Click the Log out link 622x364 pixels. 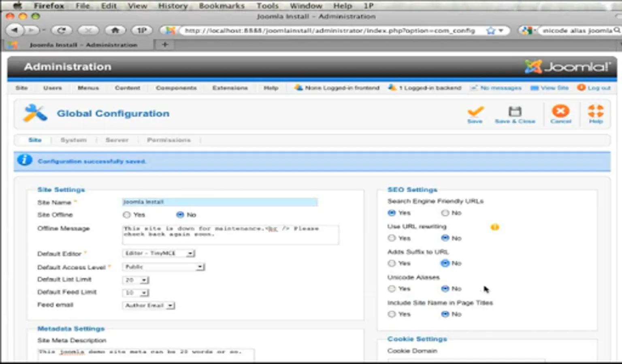[x=599, y=88]
